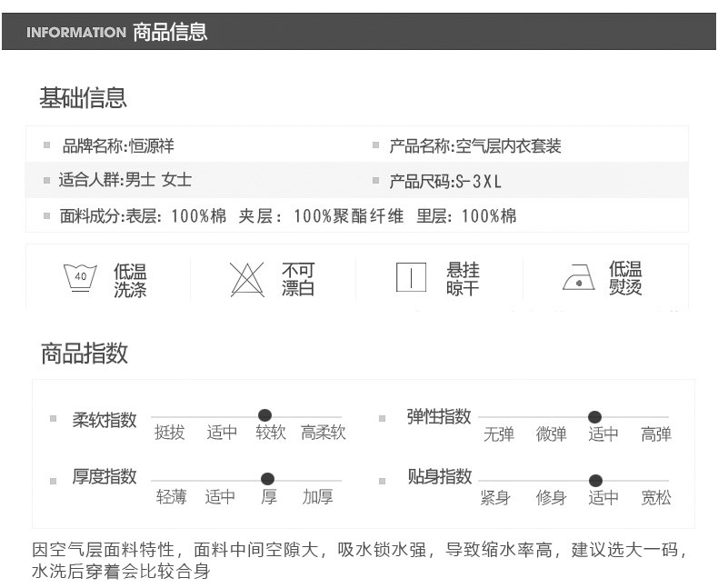Click the 基础信息 section heading
This screenshot has width=718, height=588.
point(83,97)
